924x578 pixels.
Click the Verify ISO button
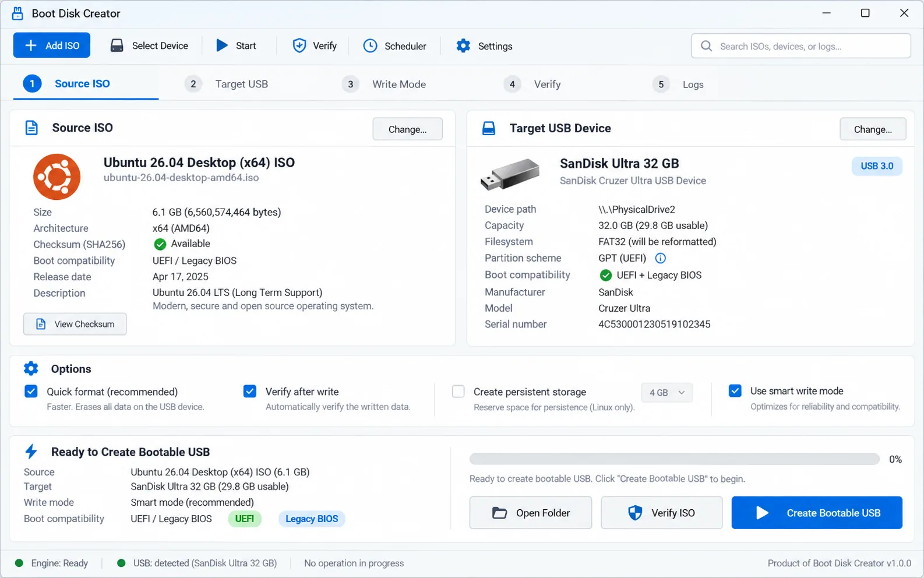(662, 513)
